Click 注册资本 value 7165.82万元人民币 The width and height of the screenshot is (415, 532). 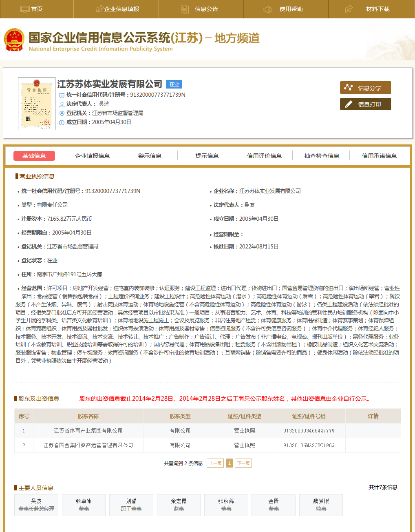69,219
